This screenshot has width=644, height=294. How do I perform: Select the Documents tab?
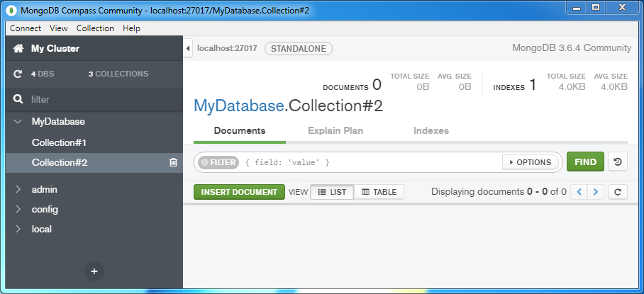pos(240,131)
